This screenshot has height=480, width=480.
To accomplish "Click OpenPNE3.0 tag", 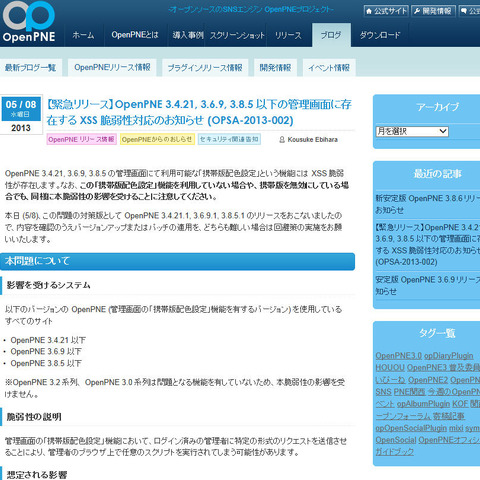I will click(x=398, y=356).
